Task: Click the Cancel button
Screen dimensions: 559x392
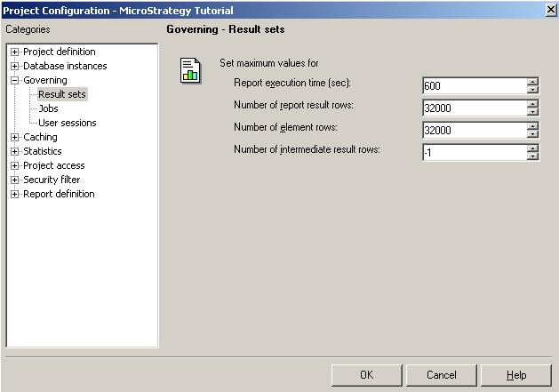Action: (442, 375)
